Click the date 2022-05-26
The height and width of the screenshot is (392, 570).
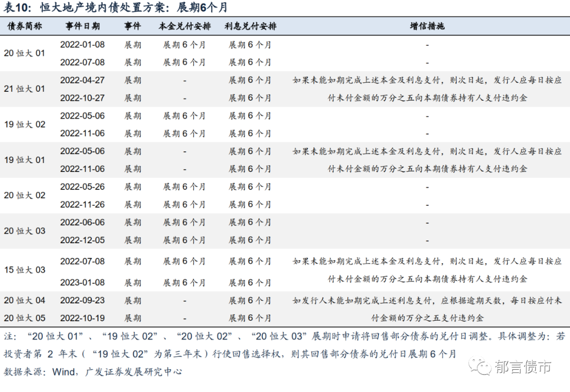click(82, 187)
